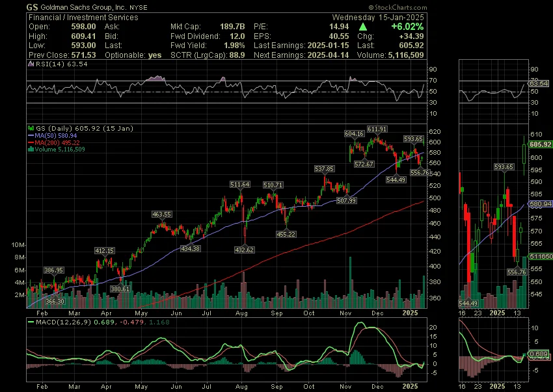
Task: Click the Next Earnings date 2025-04-14
Action: coord(328,55)
